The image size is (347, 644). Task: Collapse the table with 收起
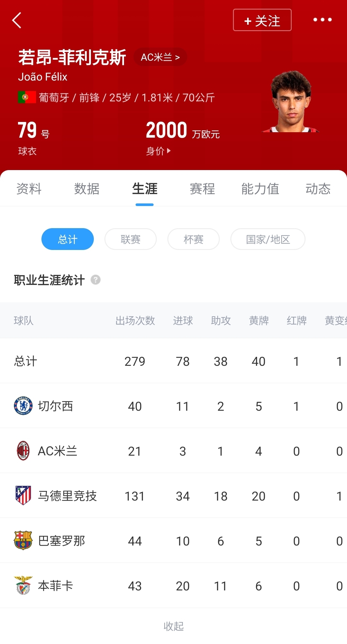(173, 626)
